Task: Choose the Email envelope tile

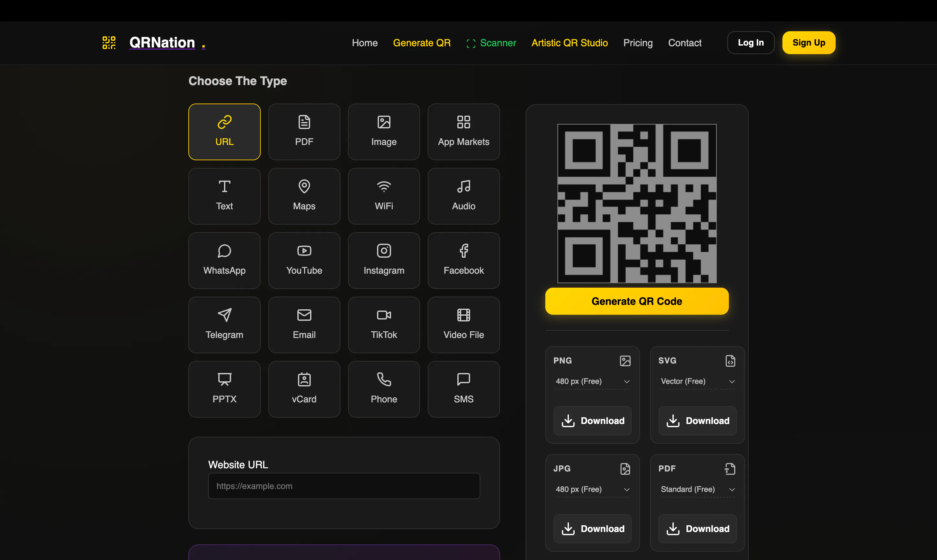Action: tap(304, 325)
